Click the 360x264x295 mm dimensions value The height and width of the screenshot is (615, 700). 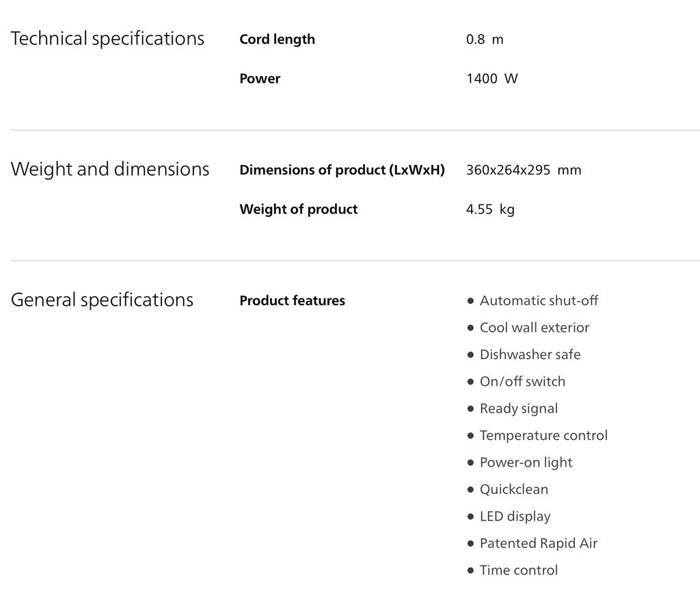coord(523,170)
